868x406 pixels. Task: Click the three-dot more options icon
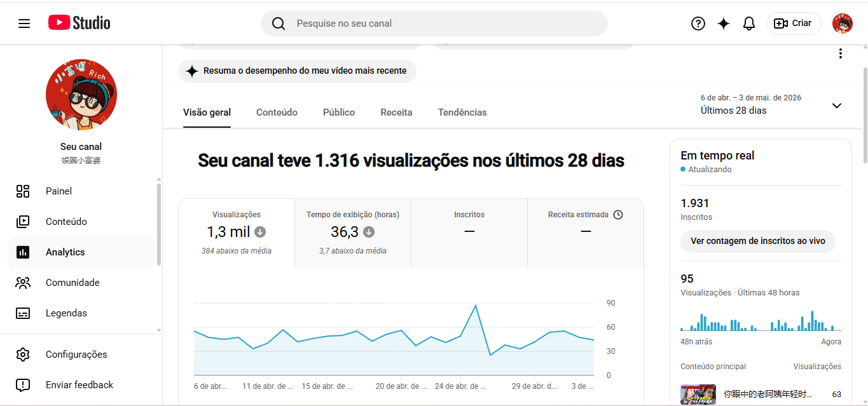841,53
